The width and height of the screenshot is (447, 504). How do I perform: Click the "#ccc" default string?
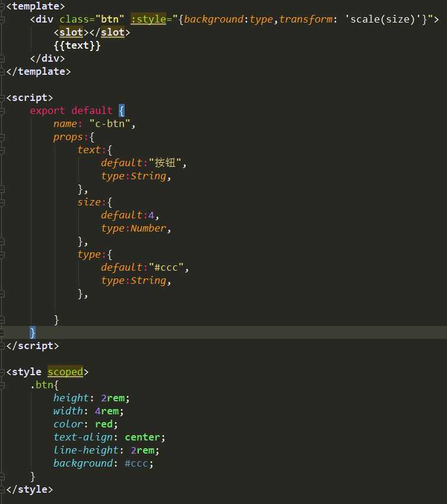pos(166,267)
